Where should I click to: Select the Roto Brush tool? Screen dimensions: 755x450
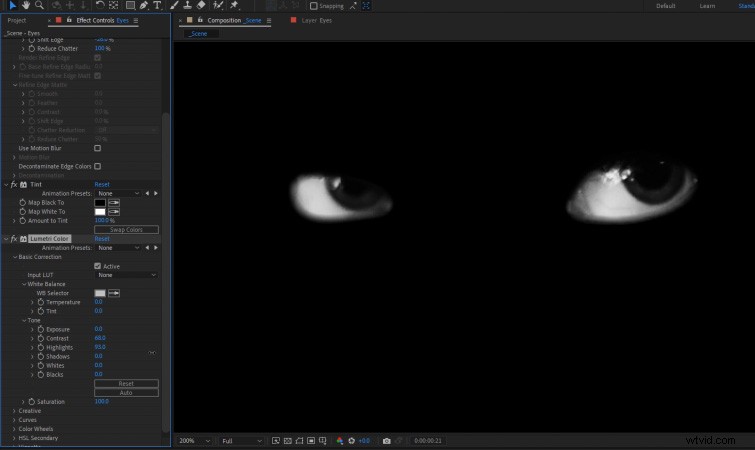(x=218, y=5)
